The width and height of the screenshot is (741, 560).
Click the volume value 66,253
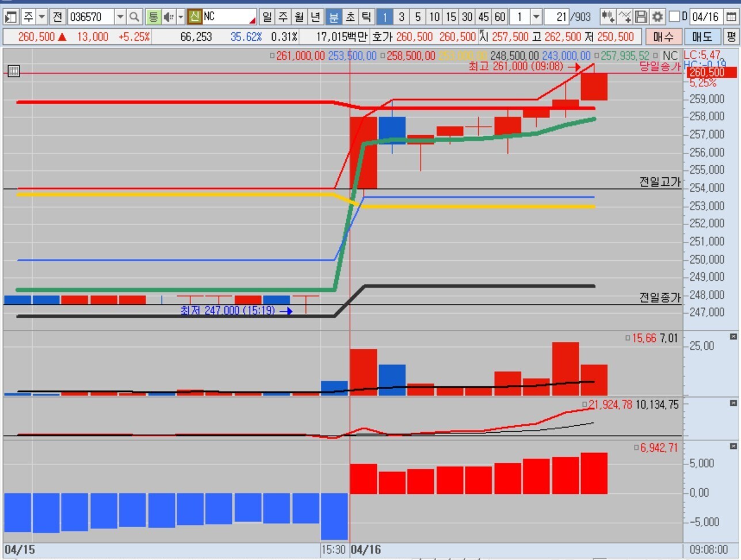196,37
